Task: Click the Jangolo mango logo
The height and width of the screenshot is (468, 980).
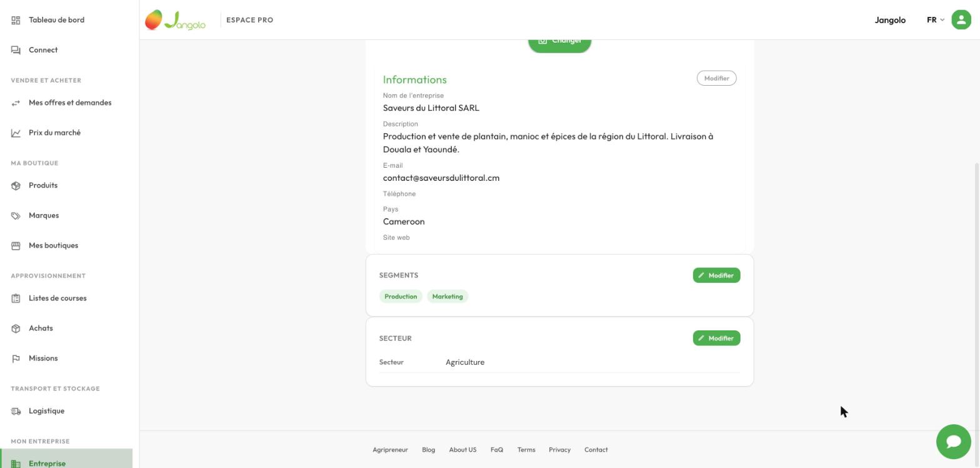Action: (175, 20)
